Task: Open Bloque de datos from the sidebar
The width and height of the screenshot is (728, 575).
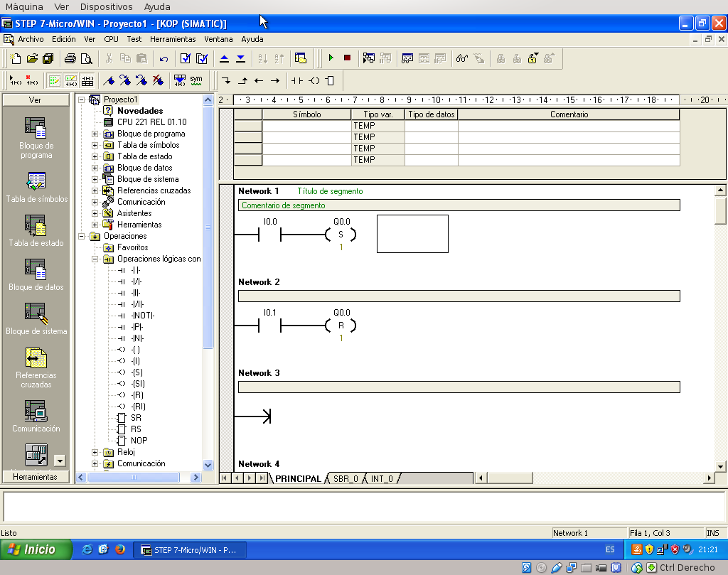Action: pyautogui.click(x=36, y=274)
